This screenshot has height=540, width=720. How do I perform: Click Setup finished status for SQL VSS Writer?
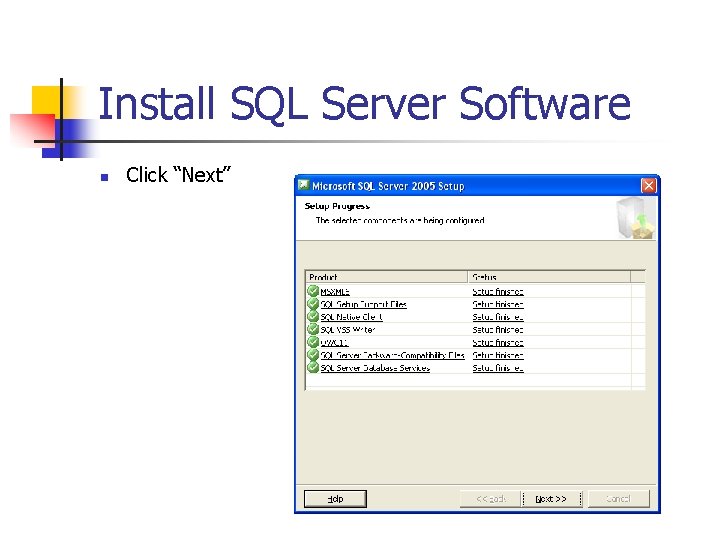[x=498, y=330]
